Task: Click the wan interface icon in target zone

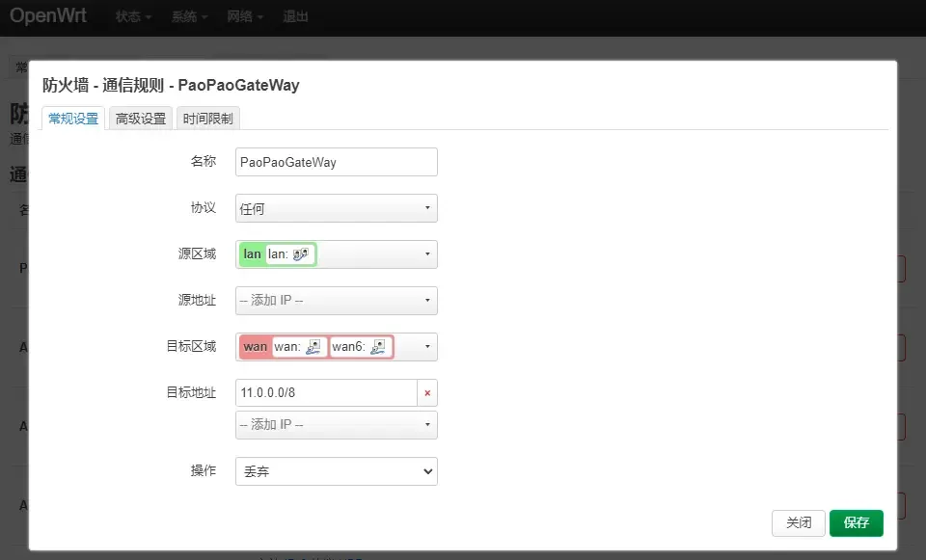Action: pos(313,347)
